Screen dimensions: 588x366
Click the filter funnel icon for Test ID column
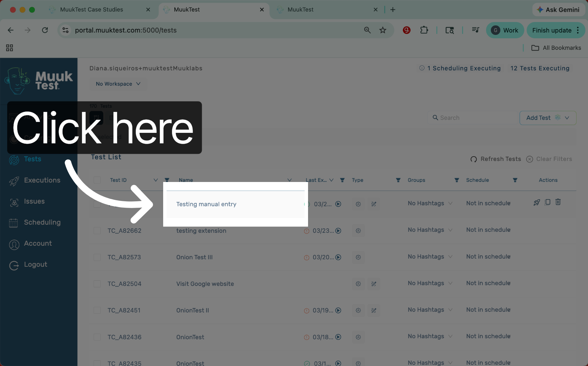tap(167, 180)
